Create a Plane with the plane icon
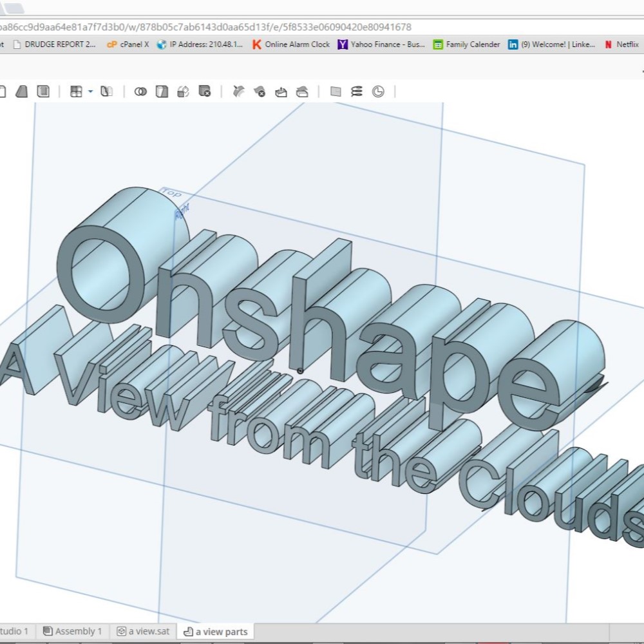Image resolution: width=644 pixels, height=644 pixels. (336, 91)
